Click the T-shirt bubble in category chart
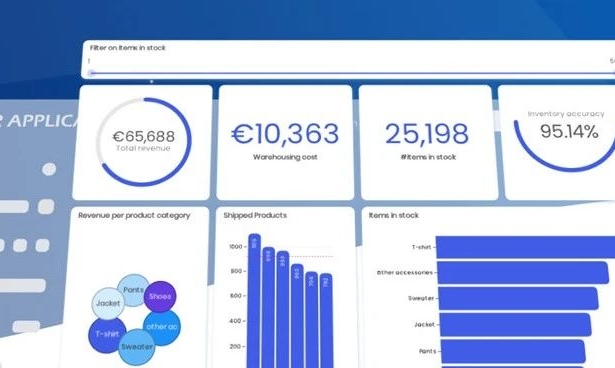 pos(107,334)
